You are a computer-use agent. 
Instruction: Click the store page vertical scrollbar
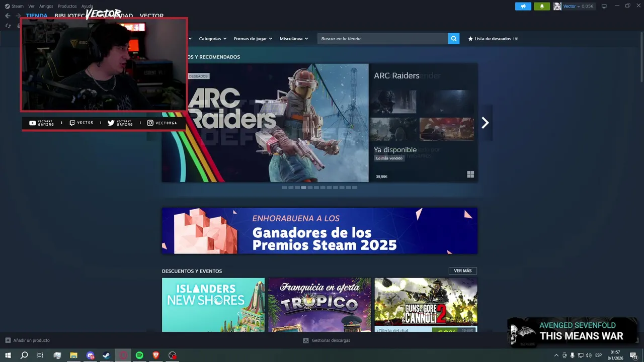coord(641,56)
